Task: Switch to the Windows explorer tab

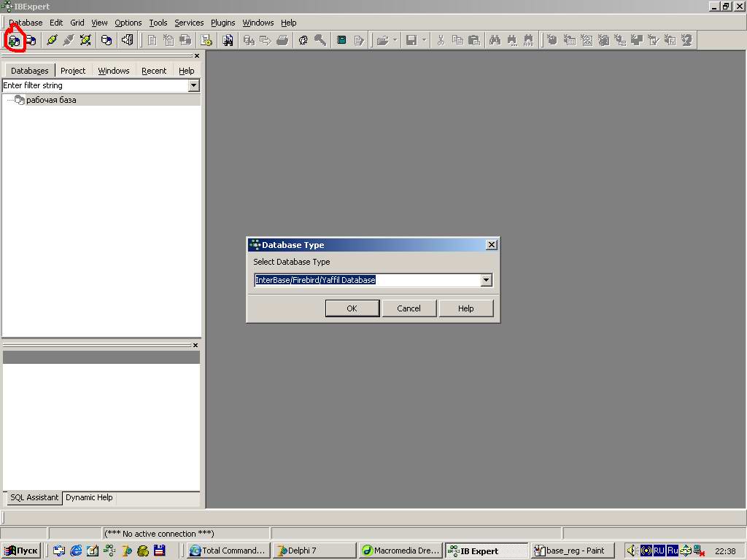Action: point(114,71)
